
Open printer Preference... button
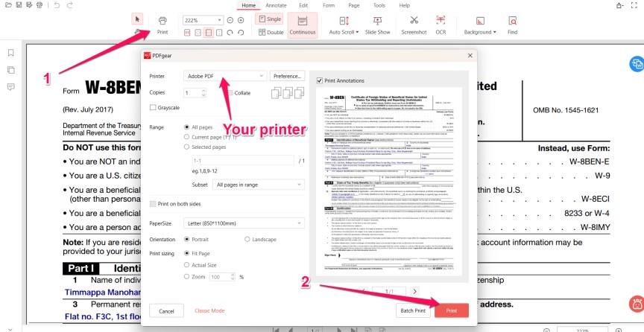pos(288,76)
